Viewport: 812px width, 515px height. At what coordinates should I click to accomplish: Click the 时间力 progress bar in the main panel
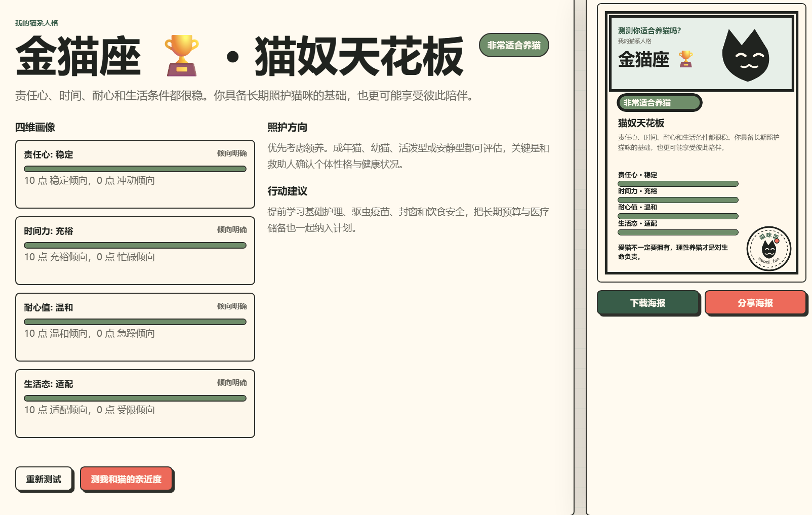(x=135, y=245)
